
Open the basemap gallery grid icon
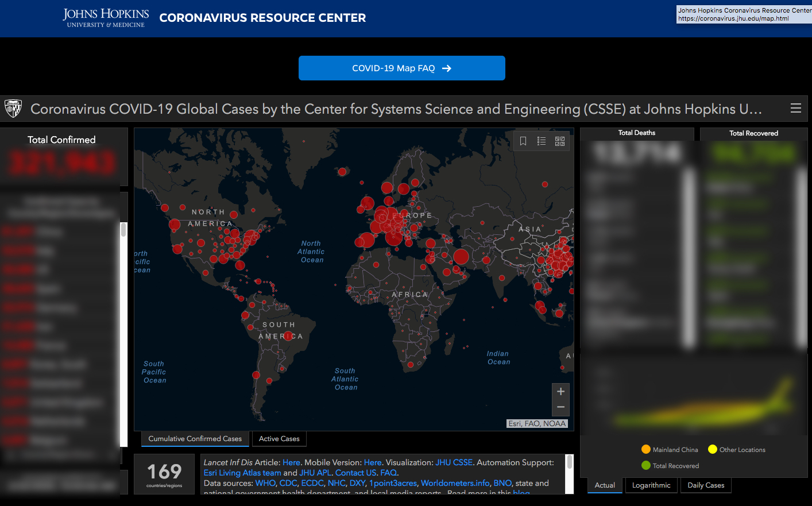pyautogui.click(x=560, y=141)
